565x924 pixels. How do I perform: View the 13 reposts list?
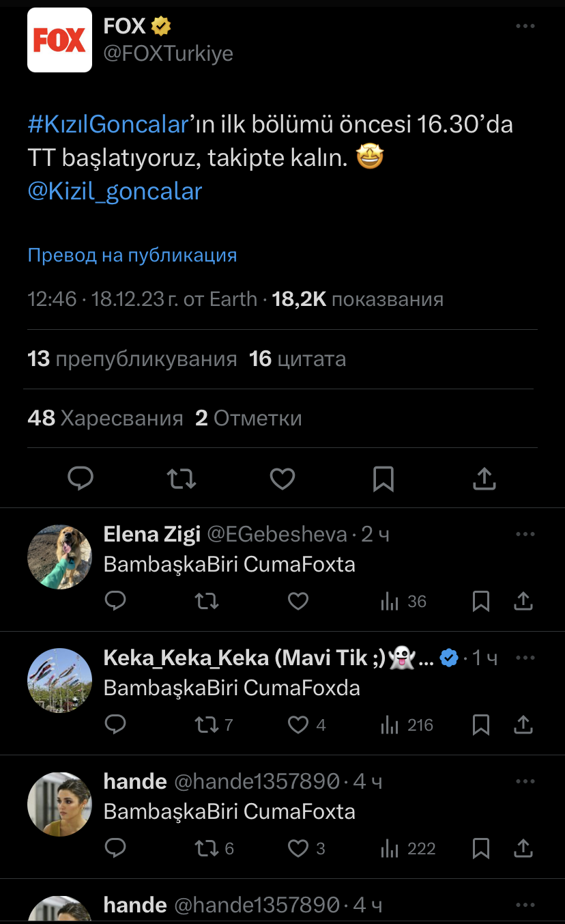132,359
